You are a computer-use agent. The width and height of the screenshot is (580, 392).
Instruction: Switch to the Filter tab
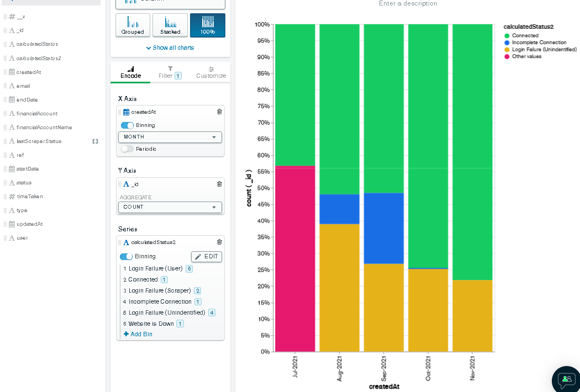point(170,72)
